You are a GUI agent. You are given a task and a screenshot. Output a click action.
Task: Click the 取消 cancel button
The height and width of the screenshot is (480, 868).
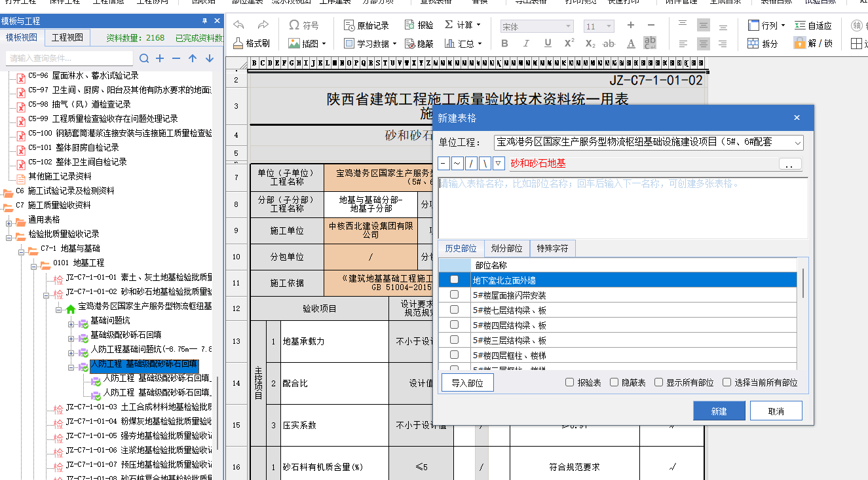click(x=776, y=411)
